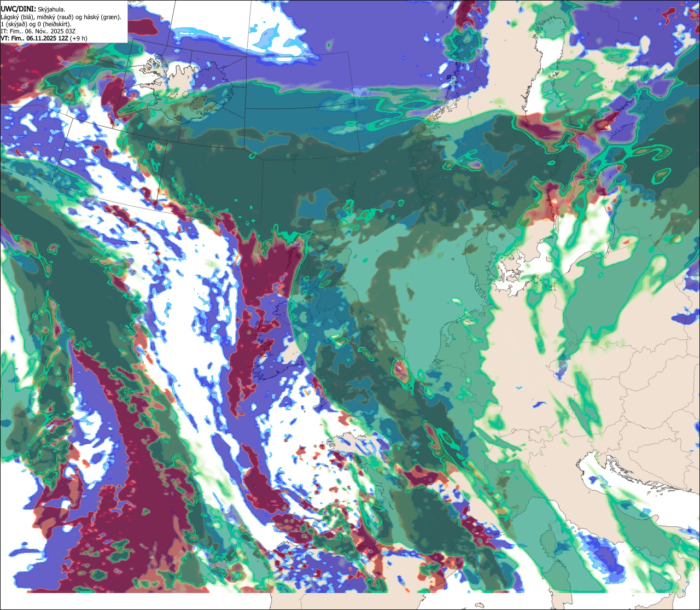Click the "VT: Fim.. 06.11.2025 12Z (+9 h)" line
This screenshot has height=610, width=700.
(x=44, y=38)
